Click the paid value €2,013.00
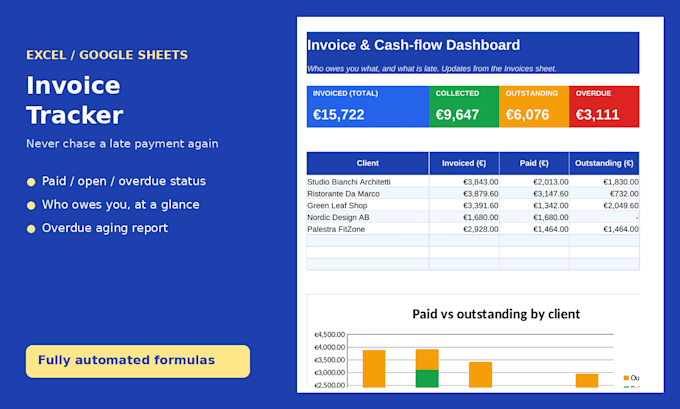Image resolution: width=680 pixels, height=409 pixels. coord(551,182)
